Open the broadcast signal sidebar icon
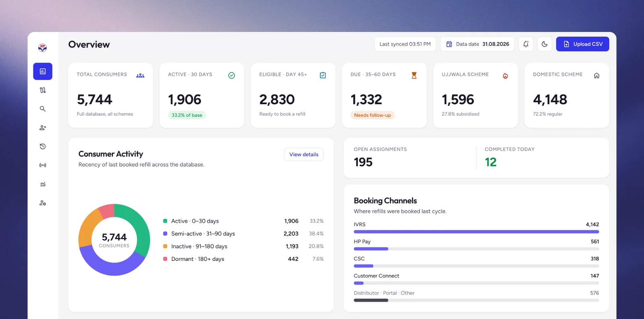The image size is (644, 319). (43, 165)
